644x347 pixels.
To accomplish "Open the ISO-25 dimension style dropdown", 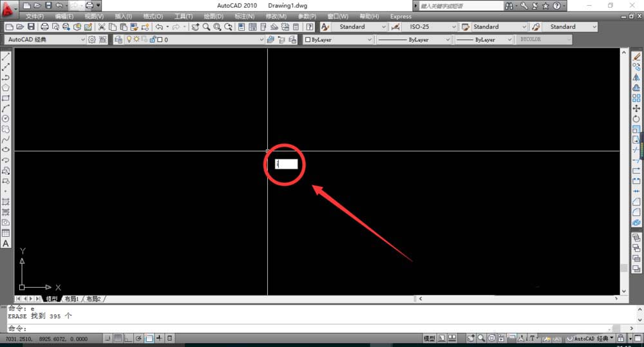I will [454, 26].
